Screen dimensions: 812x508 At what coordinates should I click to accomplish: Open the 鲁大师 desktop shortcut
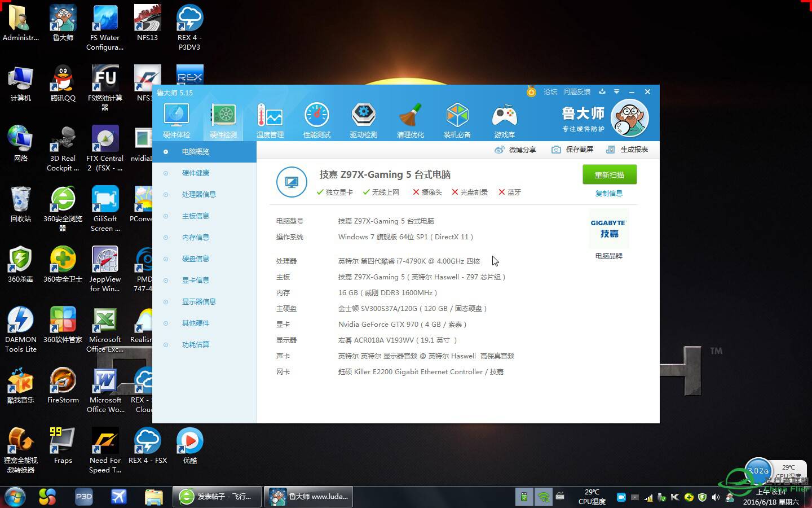coord(63,23)
